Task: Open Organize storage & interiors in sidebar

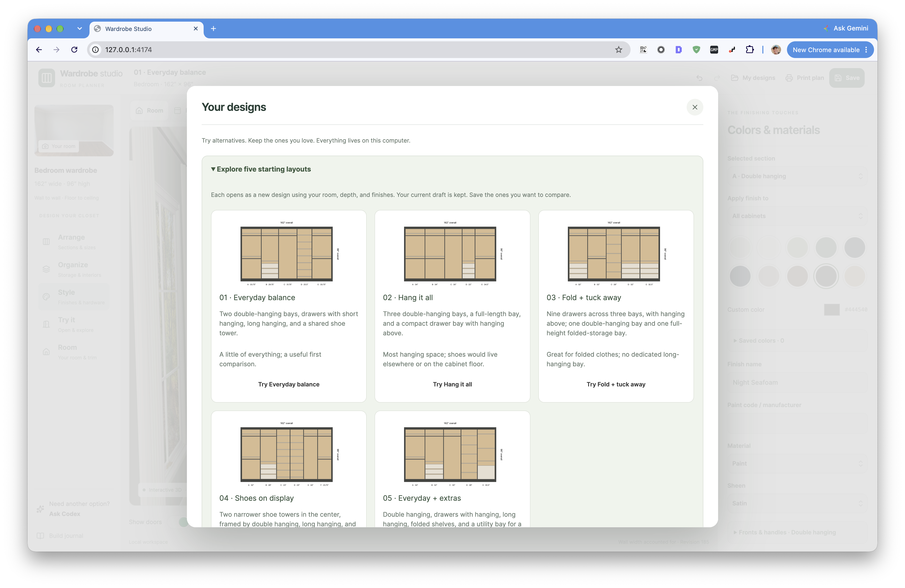Action: point(73,269)
